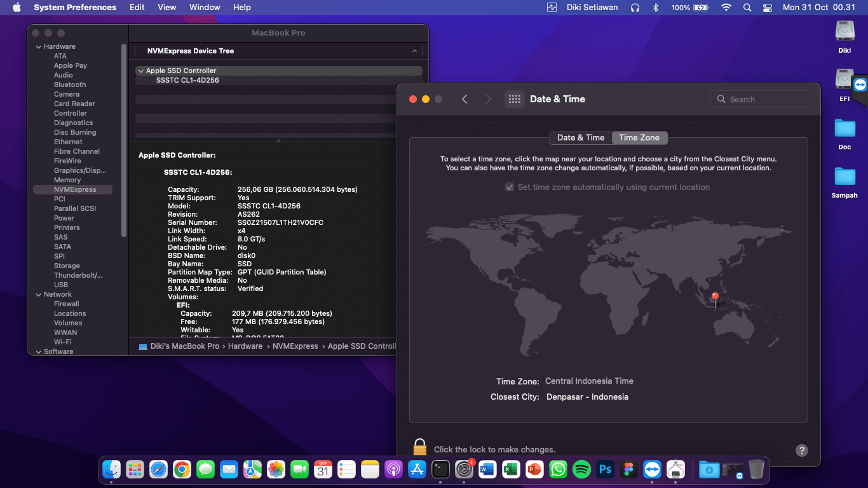Image resolution: width=868 pixels, height=488 pixels.
Task: Open Microsoft Word from the Dock
Action: 487,470
